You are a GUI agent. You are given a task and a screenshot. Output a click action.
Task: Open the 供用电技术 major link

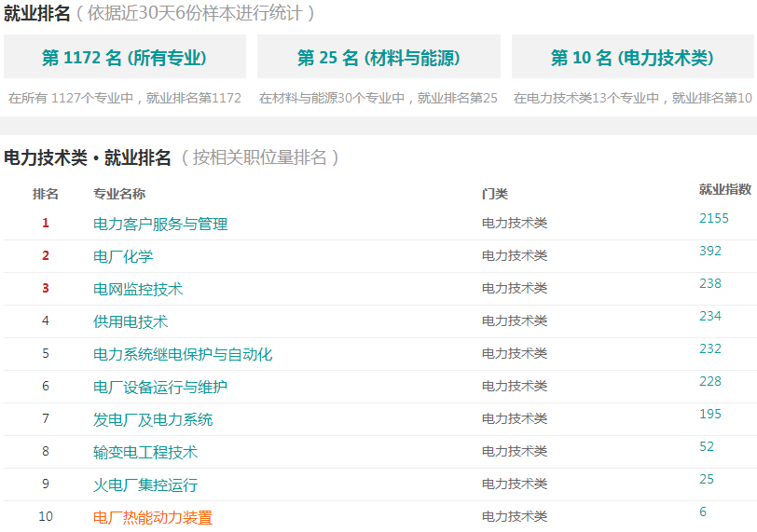pos(131,321)
